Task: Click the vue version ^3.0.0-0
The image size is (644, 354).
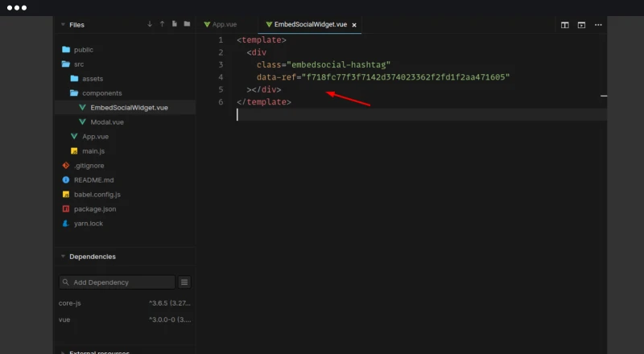Action: coord(170,319)
